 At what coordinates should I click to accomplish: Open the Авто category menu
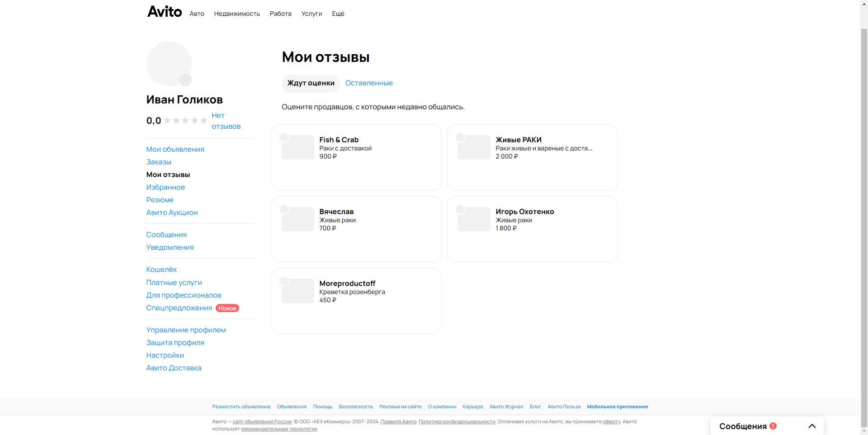pos(197,14)
